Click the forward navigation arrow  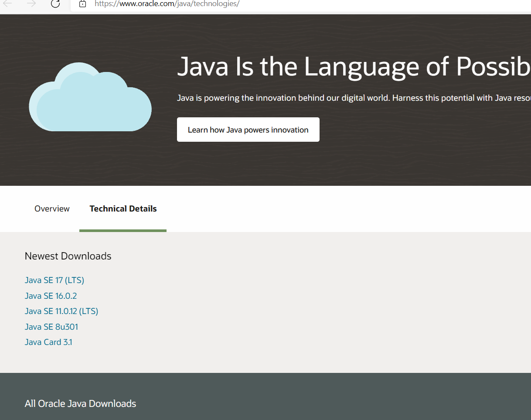[x=31, y=4]
